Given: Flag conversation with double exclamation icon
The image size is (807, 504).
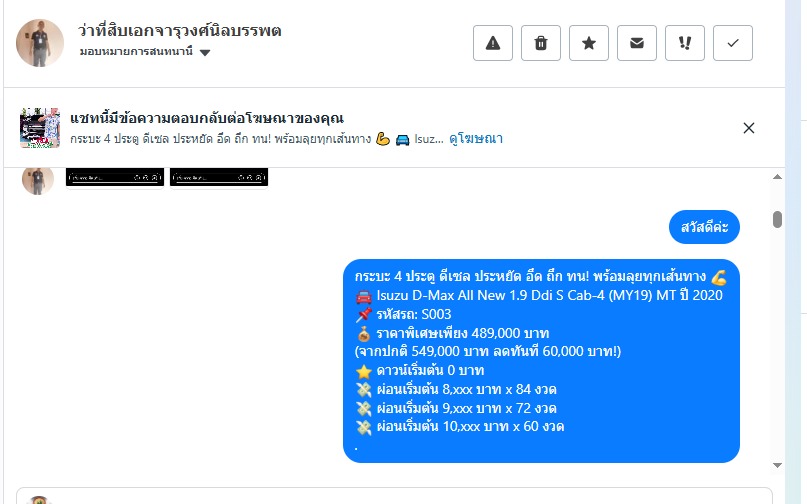Looking at the screenshot, I should pyautogui.click(x=685, y=43).
